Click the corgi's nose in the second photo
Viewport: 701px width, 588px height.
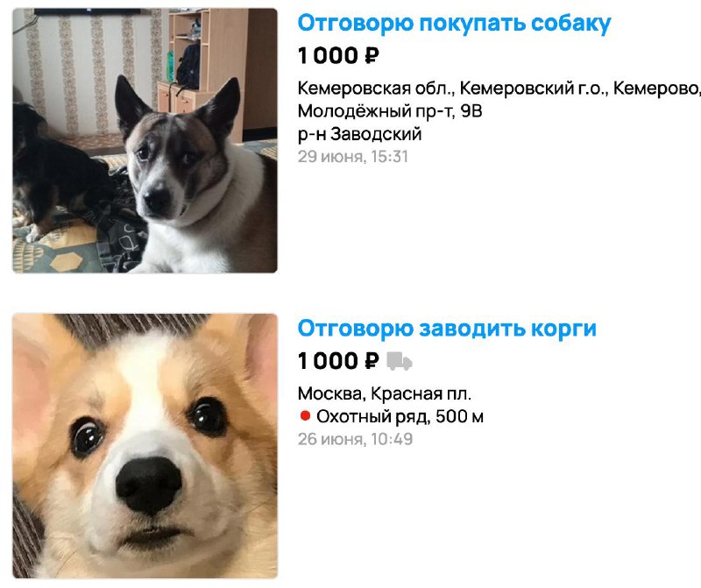coord(148,485)
